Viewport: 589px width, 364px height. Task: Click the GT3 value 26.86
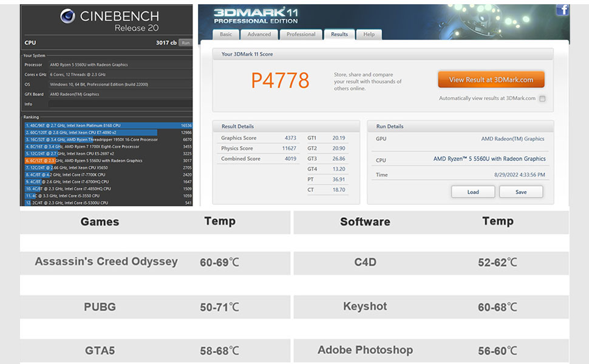pyautogui.click(x=339, y=159)
